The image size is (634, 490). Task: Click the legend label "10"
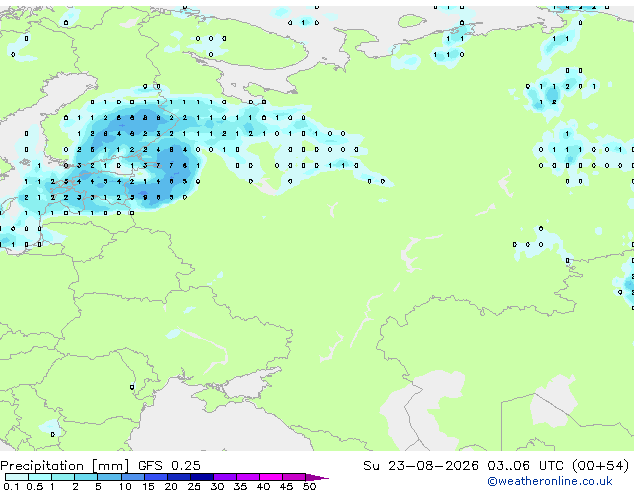125,486
